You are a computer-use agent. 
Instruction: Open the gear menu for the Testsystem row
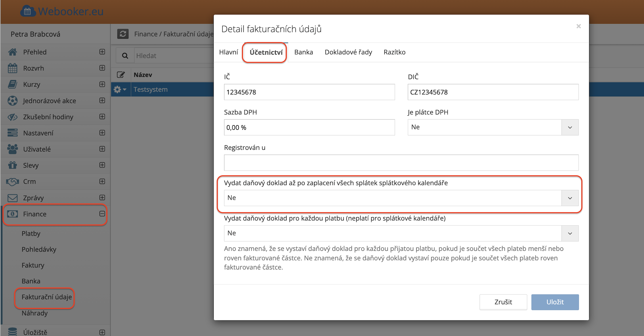coord(120,89)
